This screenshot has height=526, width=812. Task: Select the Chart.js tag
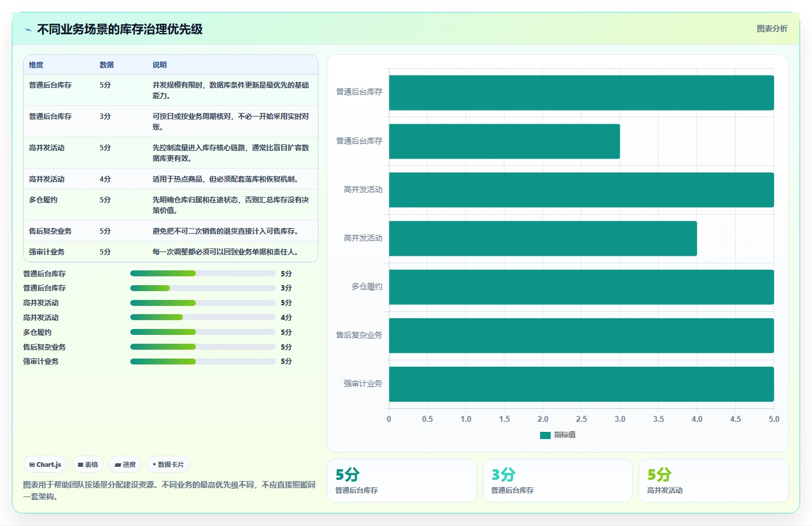pyautogui.click(x=45, y=464)
